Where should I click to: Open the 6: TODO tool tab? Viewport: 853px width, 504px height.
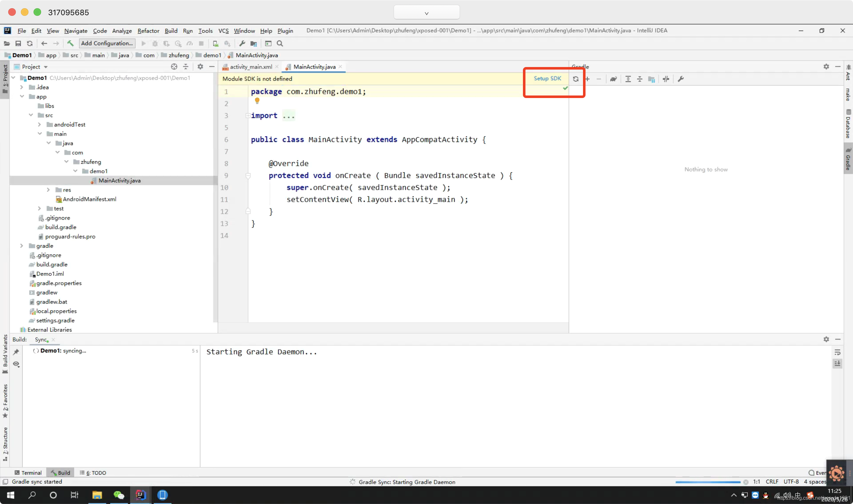click(x=93, y=473)
